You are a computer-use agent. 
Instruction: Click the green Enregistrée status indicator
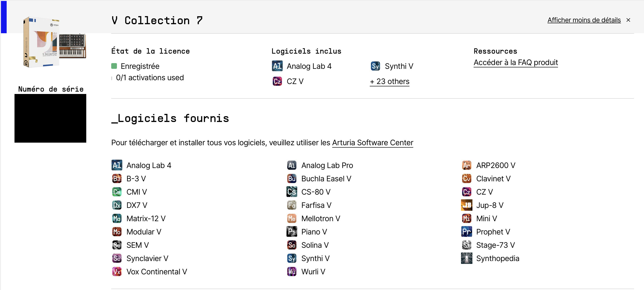tap(114, 66)
